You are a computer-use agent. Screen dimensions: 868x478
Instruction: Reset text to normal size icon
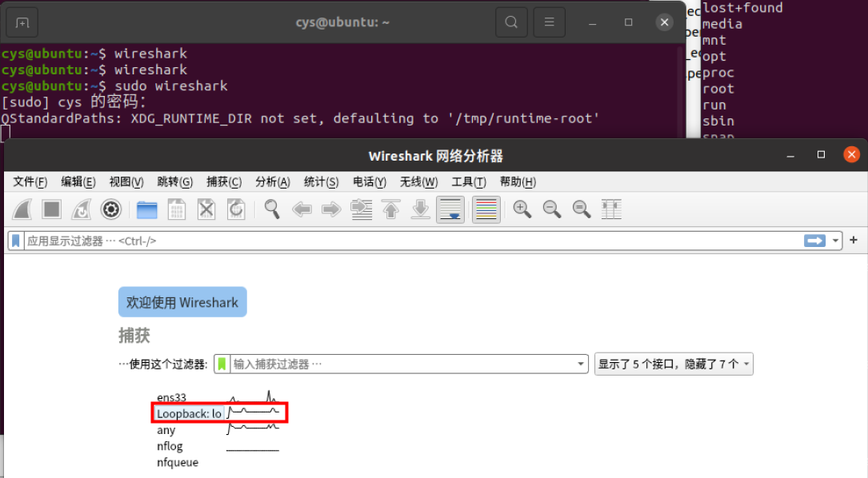pyautogui.click(x=582, y=209)
